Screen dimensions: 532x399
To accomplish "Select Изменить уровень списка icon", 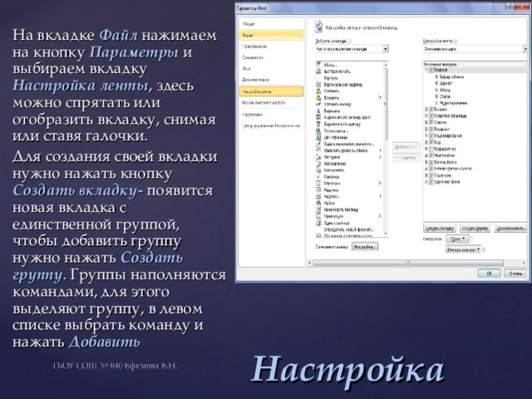I will click(318, 150).
